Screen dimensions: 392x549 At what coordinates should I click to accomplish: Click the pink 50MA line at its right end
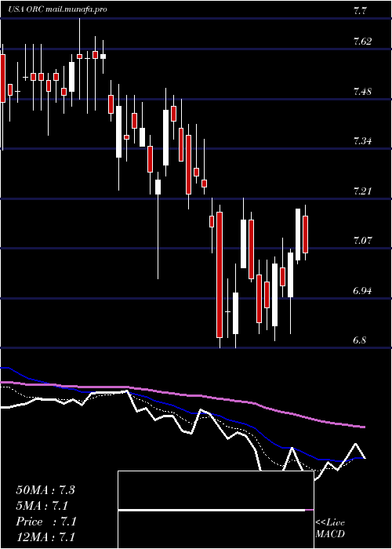(x=363, y=427)
